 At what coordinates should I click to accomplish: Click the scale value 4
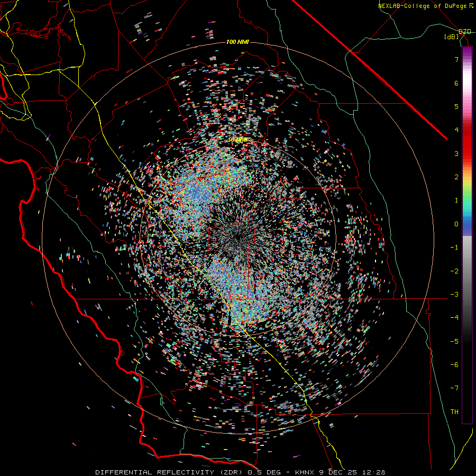456,130
